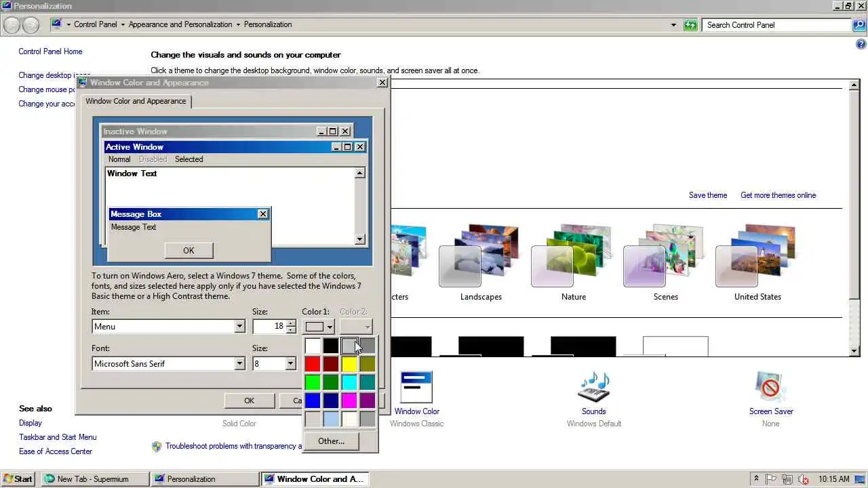The height and width of the screenshot is (488, 868).
Task: Click the shield icon beside Troubleshoot link
Action: pyautogui.click(x=157, y=446)
